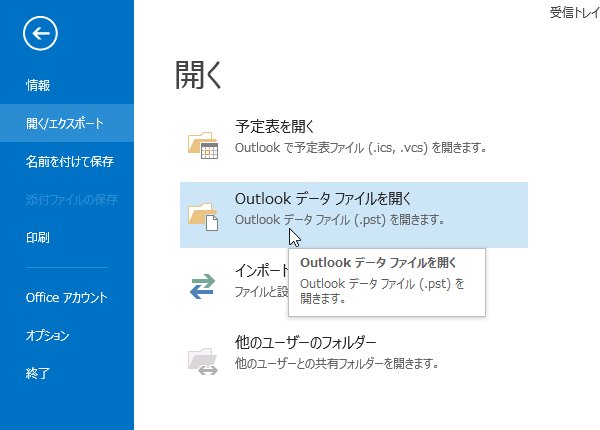Click 他のユーザーのフォルダー heading
Viewport: 600px width, 430px height.
pos(305,342)
